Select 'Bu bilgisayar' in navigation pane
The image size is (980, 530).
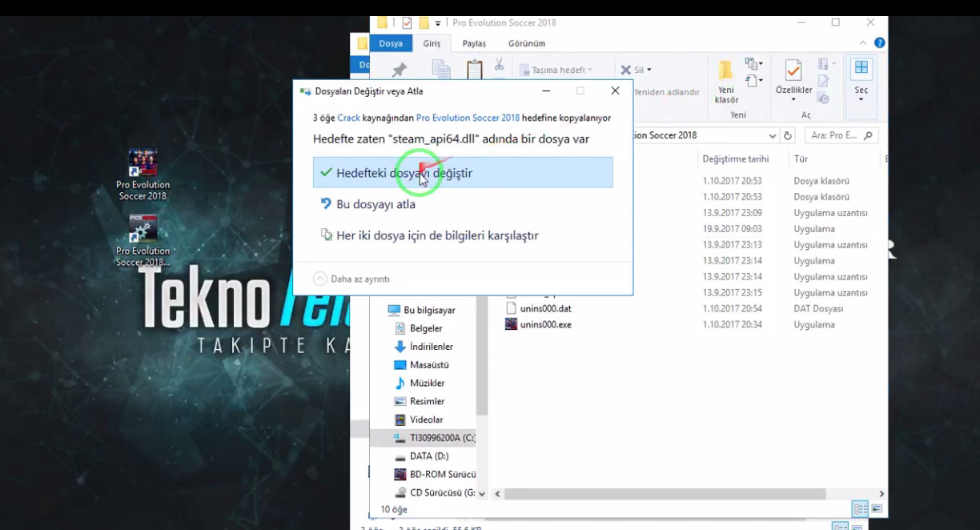(x=421, y=310)
